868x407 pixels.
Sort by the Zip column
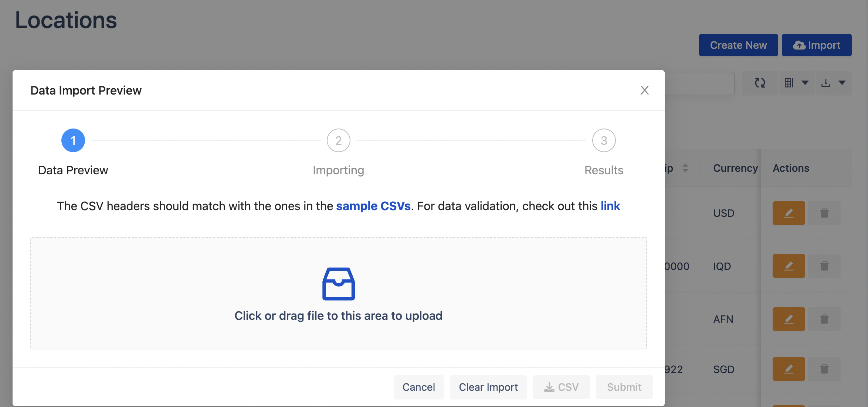(685, 168)
